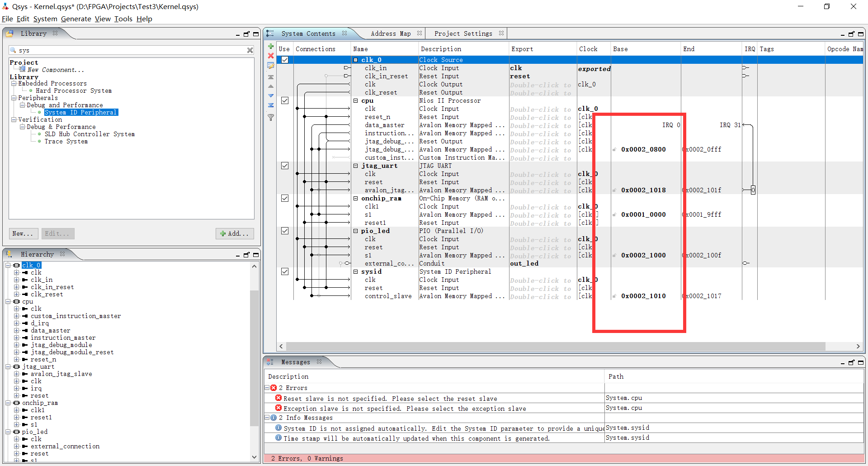Close the Project Settings tab X
This screenshot has height=466, width=868.
point(501,33)
